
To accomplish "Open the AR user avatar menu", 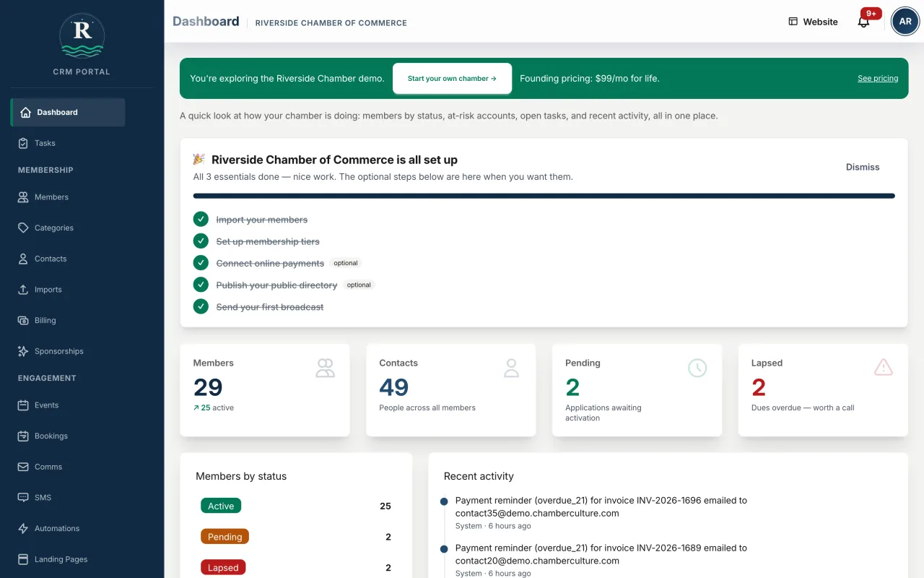I will coord(905,21).
